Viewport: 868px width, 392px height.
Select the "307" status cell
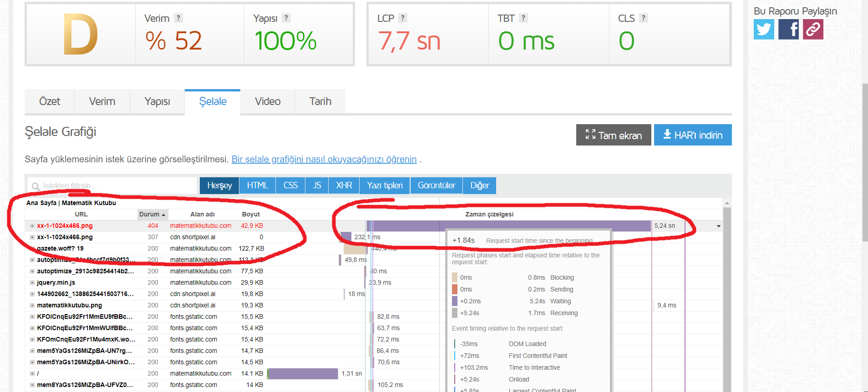click(x=153, y=237)
